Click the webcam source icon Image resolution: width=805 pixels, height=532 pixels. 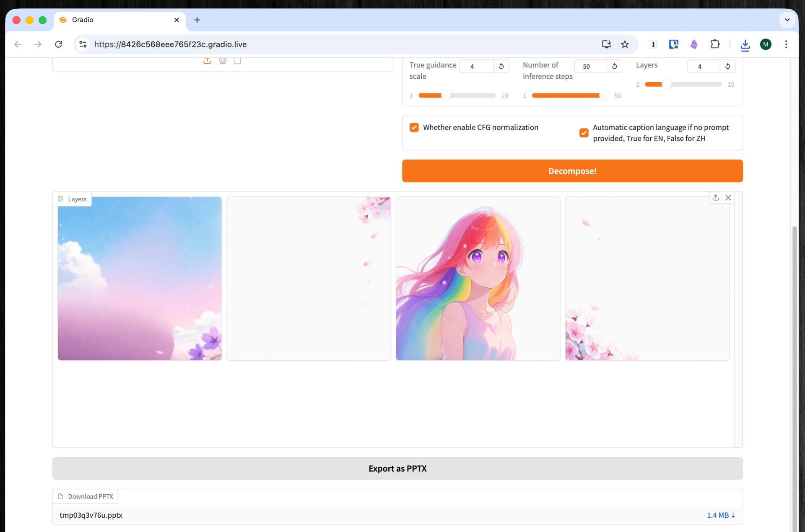[x=223, y=61]
